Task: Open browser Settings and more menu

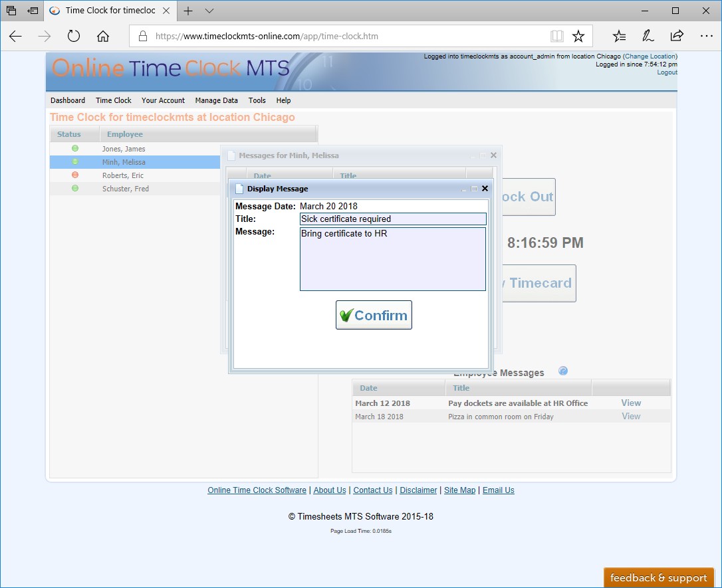Action: tap(706, 37)
